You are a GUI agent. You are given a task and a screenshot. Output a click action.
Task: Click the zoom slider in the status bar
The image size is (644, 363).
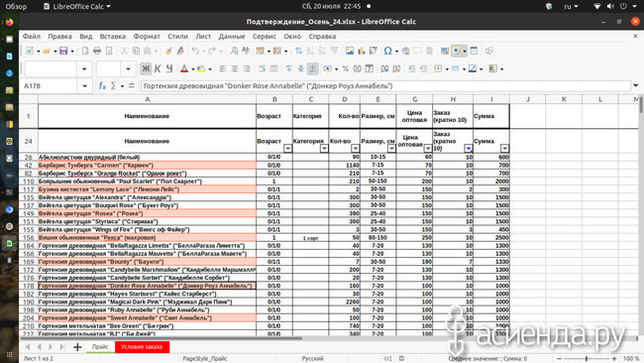587,358
